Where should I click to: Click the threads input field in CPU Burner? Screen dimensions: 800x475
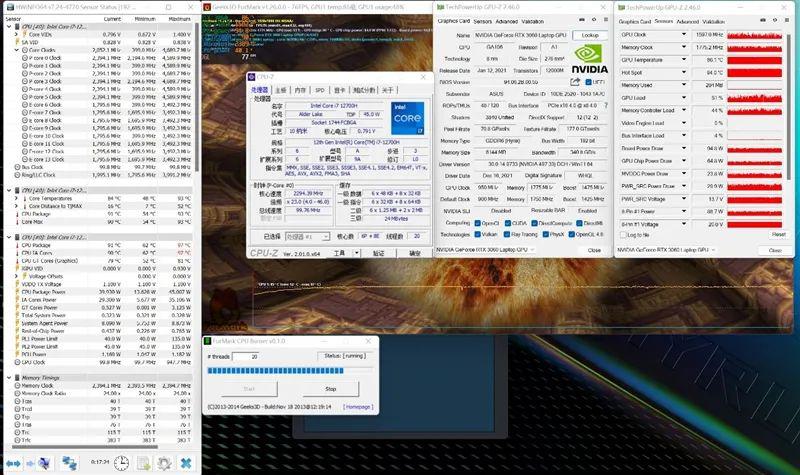[x=246, y=357]
